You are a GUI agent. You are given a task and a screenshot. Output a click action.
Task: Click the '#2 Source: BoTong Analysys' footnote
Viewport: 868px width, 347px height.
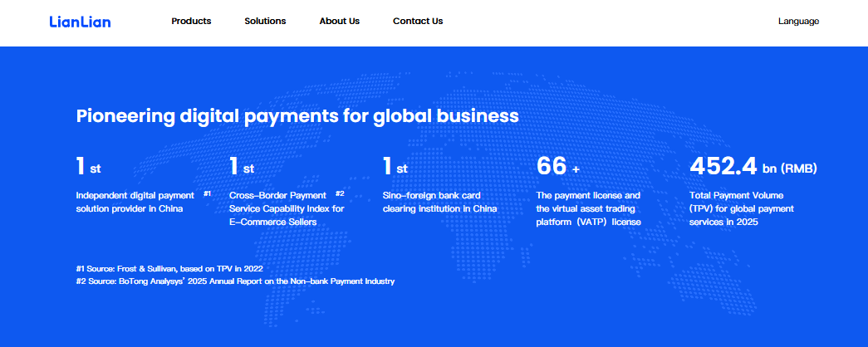[235, 281]
